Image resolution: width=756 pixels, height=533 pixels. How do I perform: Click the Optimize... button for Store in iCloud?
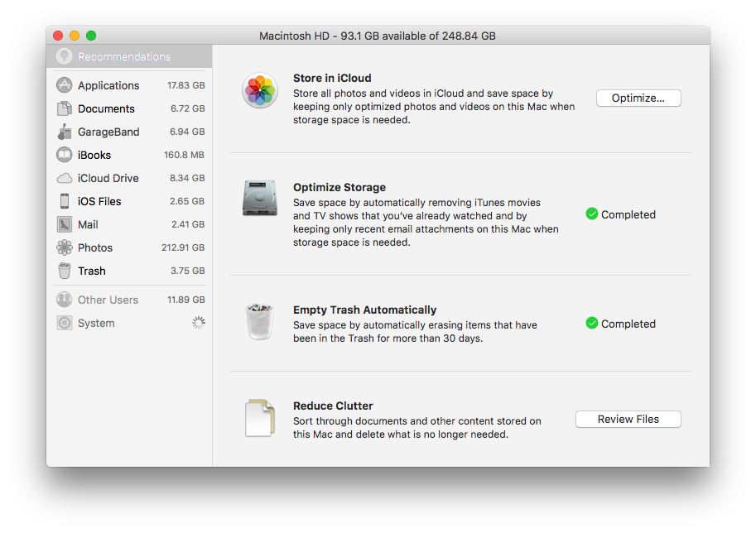coord(638,98)
